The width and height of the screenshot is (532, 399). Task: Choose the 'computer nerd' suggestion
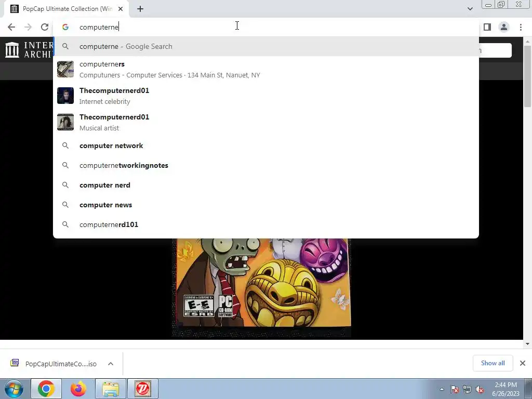(266, 185)
